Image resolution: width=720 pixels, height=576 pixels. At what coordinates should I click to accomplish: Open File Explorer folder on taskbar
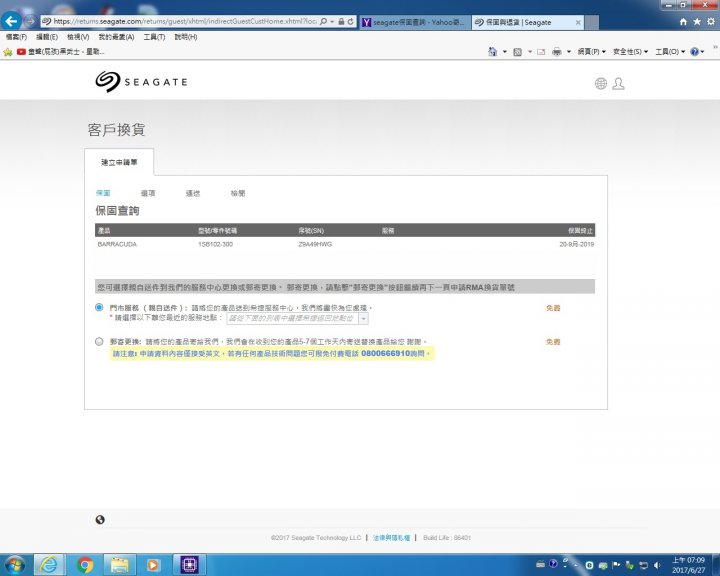click(x=119, y=565)
